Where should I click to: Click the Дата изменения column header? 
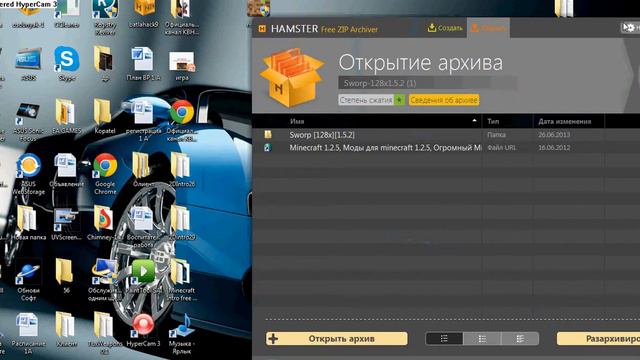564,121
